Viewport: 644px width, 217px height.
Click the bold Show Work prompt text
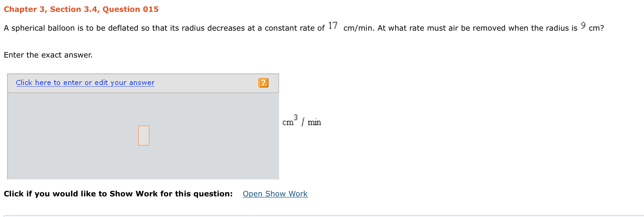(x=118, y=194)
